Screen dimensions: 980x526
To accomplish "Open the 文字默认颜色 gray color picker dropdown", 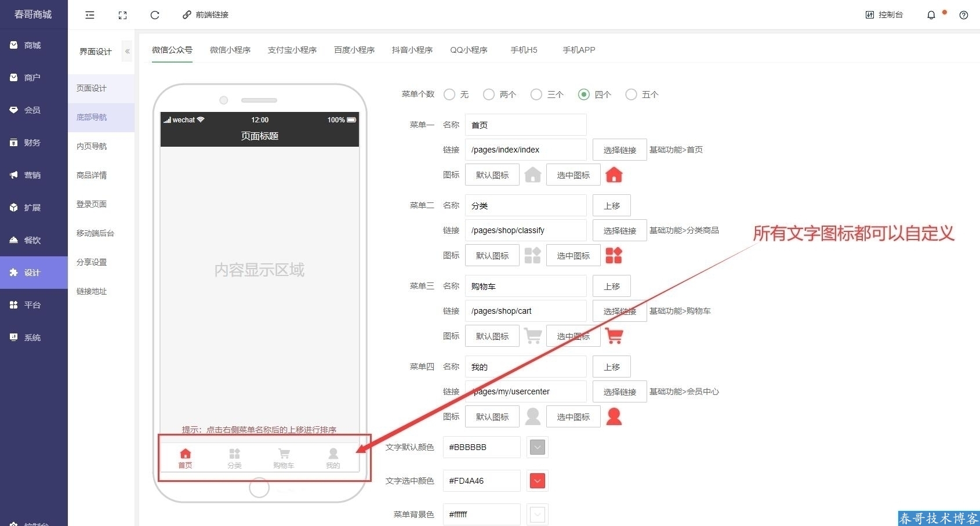I will (538, 447).
